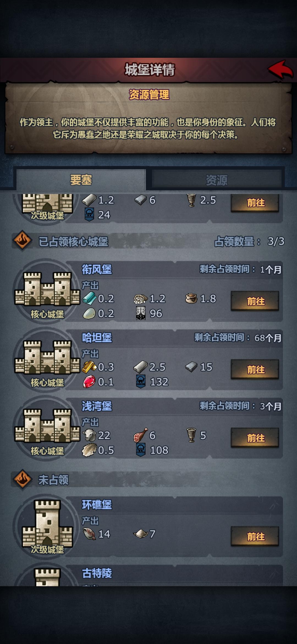Tap the red ruby gem icon
This screenshot has height=644, width=297.
click(89, 382)
